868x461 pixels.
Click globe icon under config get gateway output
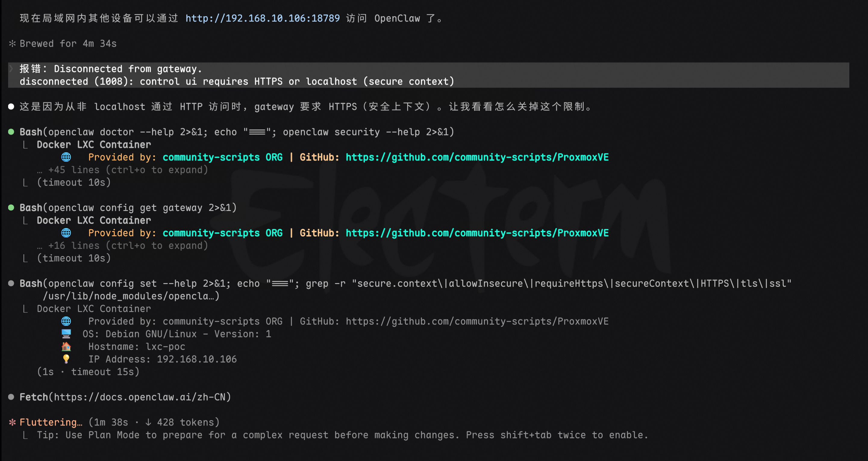66,233
